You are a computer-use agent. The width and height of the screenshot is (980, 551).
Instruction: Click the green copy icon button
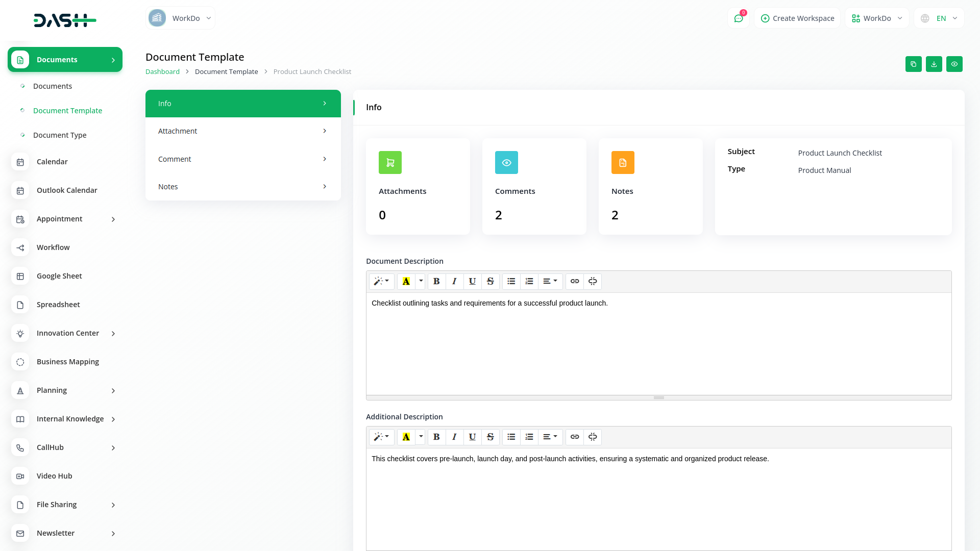tap(913, 64)
